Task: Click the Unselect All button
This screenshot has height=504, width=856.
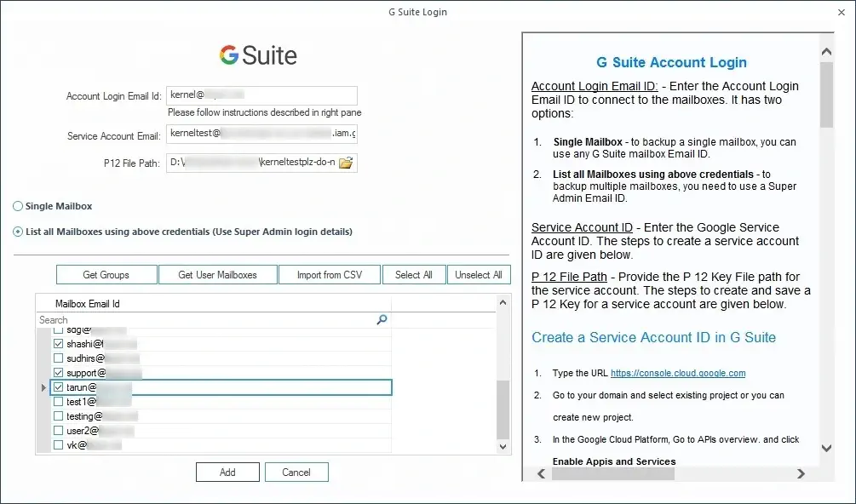Action: (479, 275)
